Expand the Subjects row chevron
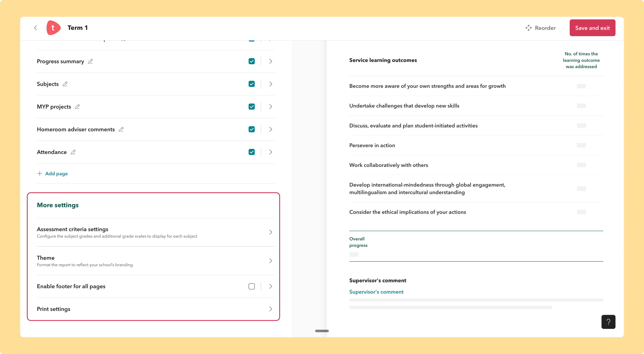Screen dimensions: 644x354 pos(271,84)
